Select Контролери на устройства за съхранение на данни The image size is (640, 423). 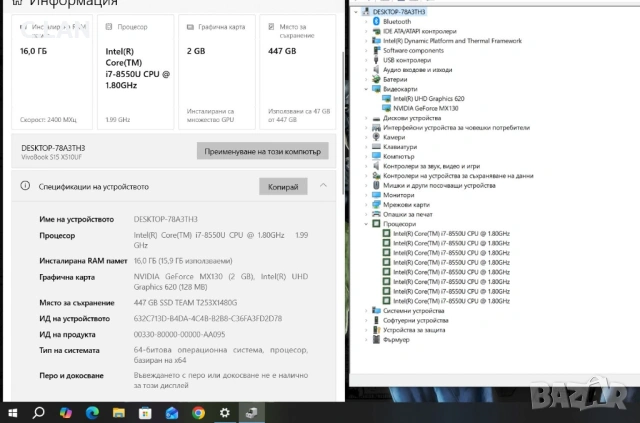(x=458, y=176)
